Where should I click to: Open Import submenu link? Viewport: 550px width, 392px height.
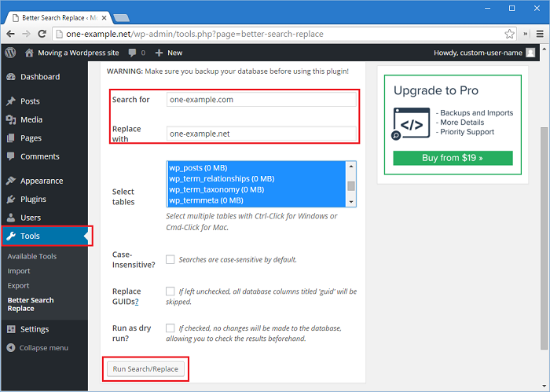(19, 271)
